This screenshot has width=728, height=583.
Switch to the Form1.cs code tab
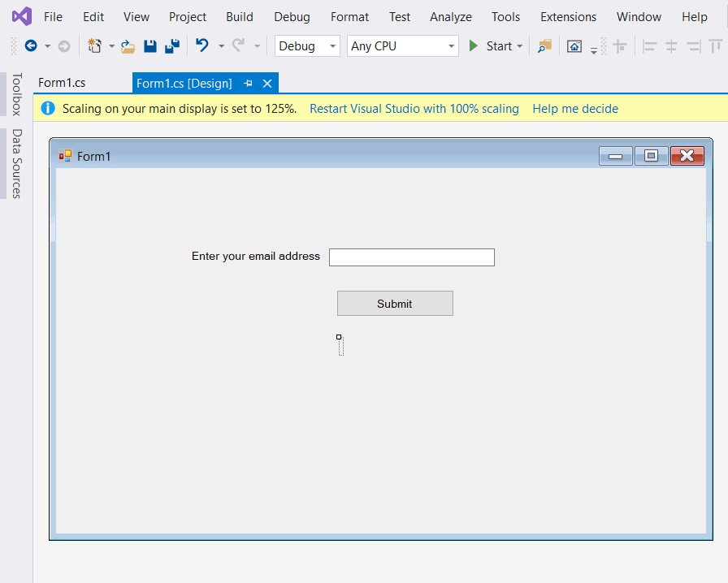coord(62,83)
